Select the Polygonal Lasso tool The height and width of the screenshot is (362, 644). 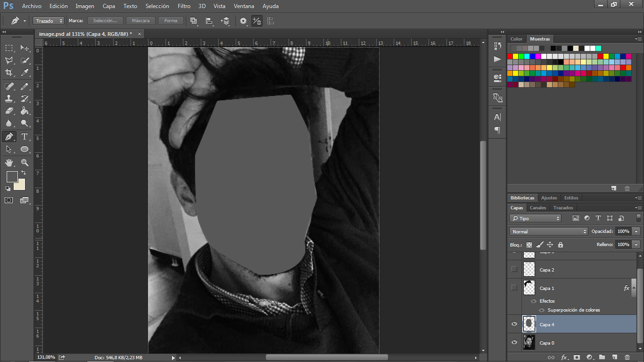9,60
